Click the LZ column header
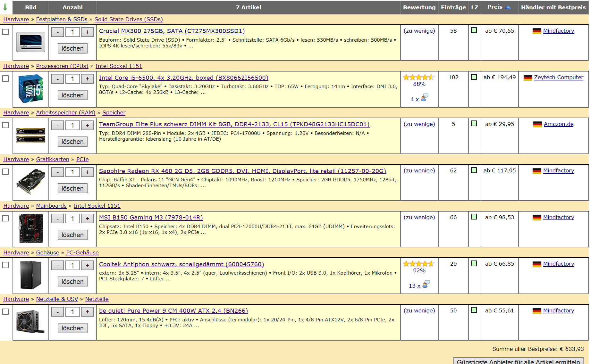The image size is (591, 364). (x=475, y=7)
